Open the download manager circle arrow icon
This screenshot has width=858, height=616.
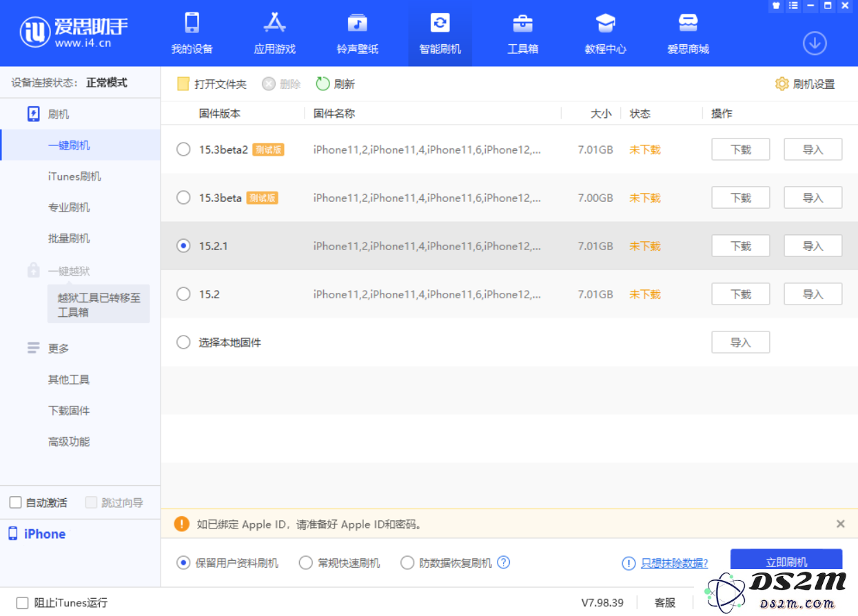pyautogui.click(x=815, y=43)
